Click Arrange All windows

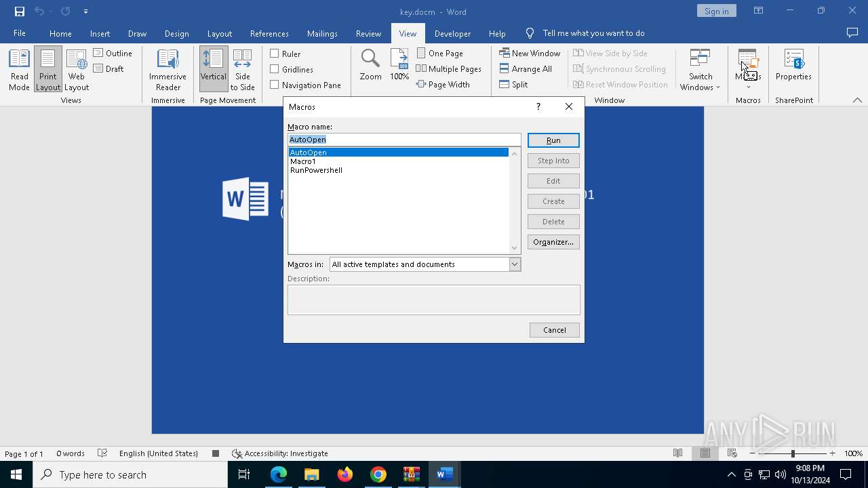[526, 68]
